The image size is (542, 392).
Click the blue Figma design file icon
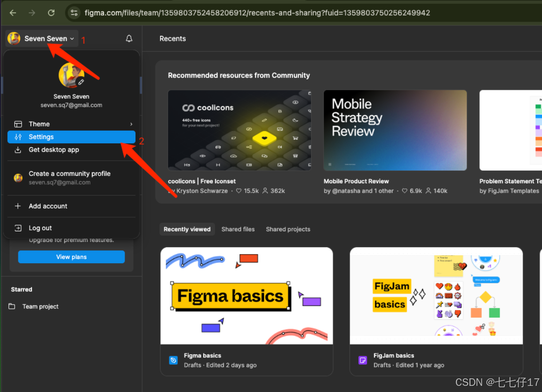coord(173,360)
